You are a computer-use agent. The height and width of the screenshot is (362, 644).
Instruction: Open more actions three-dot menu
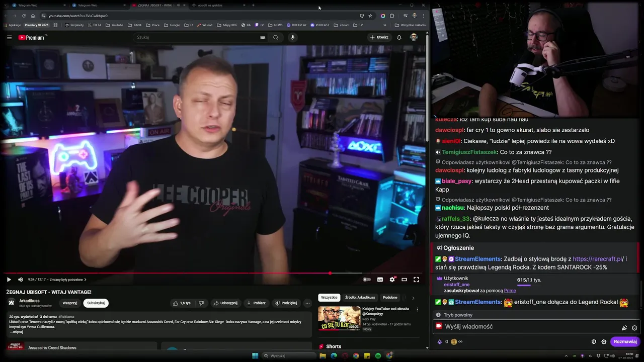[307, 303]
